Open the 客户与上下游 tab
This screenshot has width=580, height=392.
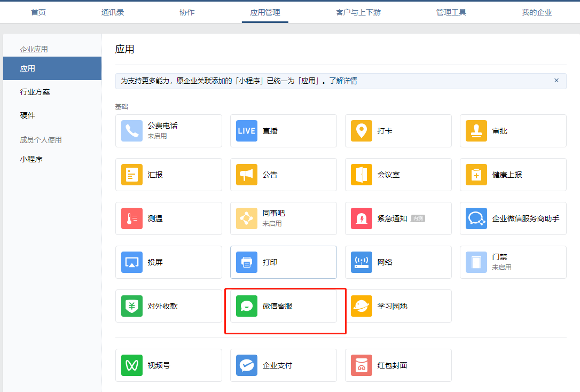coord(358,12)
